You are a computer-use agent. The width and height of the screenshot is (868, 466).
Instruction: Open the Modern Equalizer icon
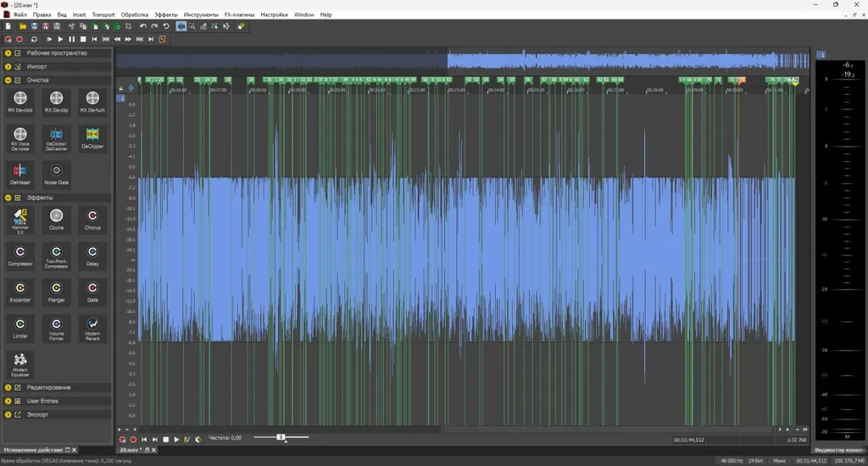click(x=20, y=364)
